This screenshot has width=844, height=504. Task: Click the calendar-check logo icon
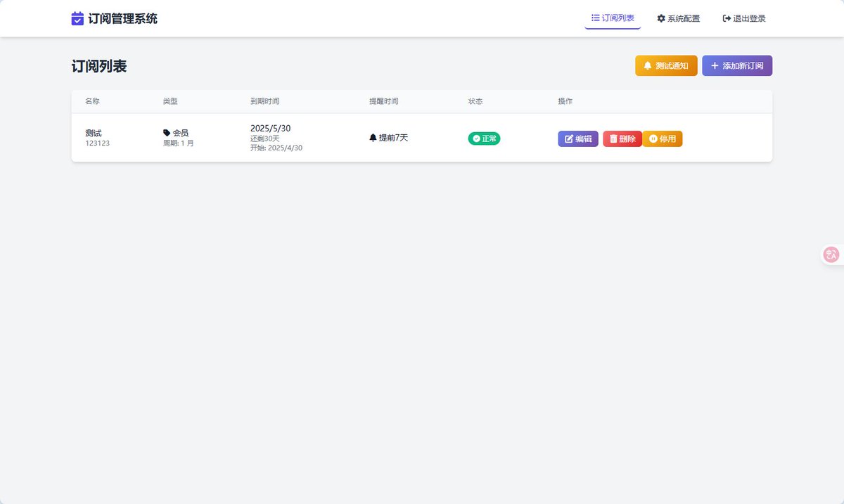[x=77, y=18]
